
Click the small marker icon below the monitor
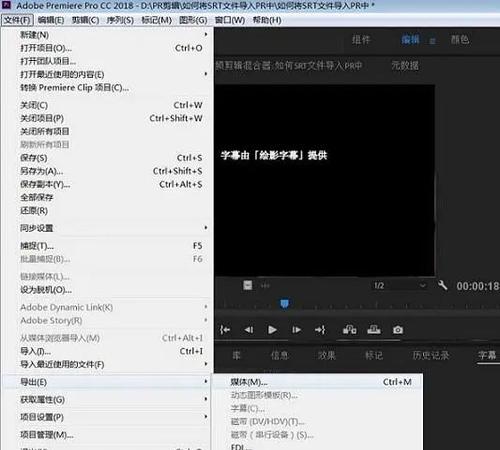(248, 285)
